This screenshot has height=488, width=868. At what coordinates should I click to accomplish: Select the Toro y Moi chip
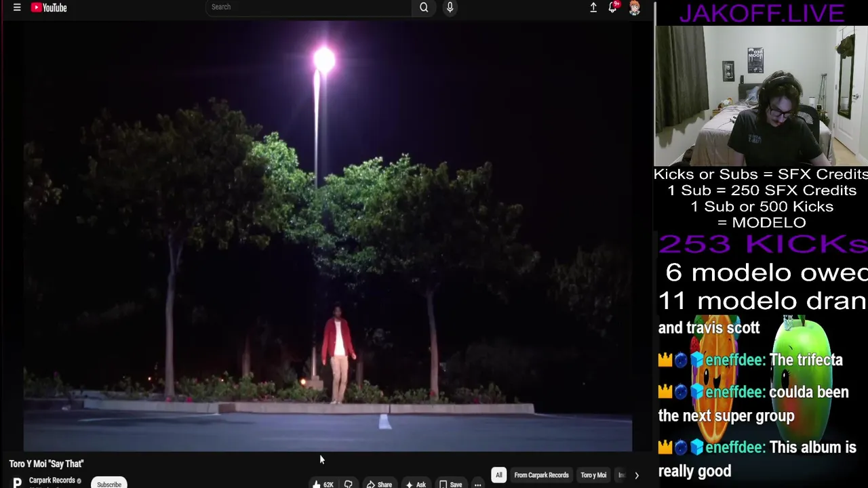coord(593,475)
